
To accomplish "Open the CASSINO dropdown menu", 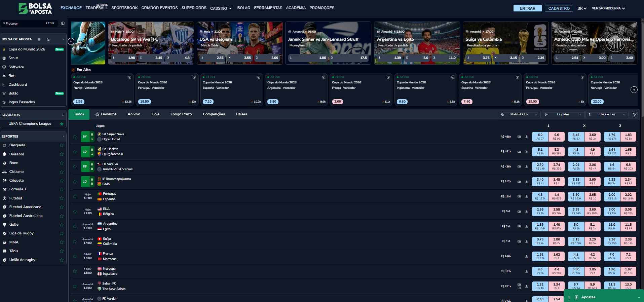I will coord(221,8).
